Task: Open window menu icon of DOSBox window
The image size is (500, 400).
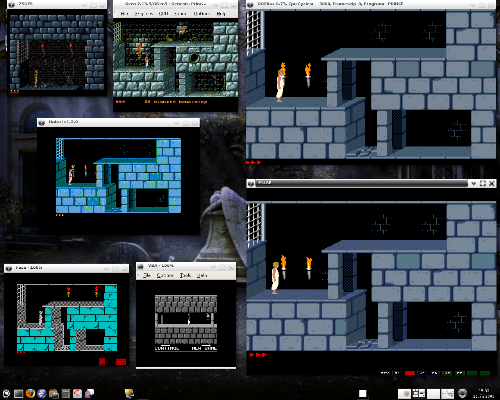Action: coord(251,4)
